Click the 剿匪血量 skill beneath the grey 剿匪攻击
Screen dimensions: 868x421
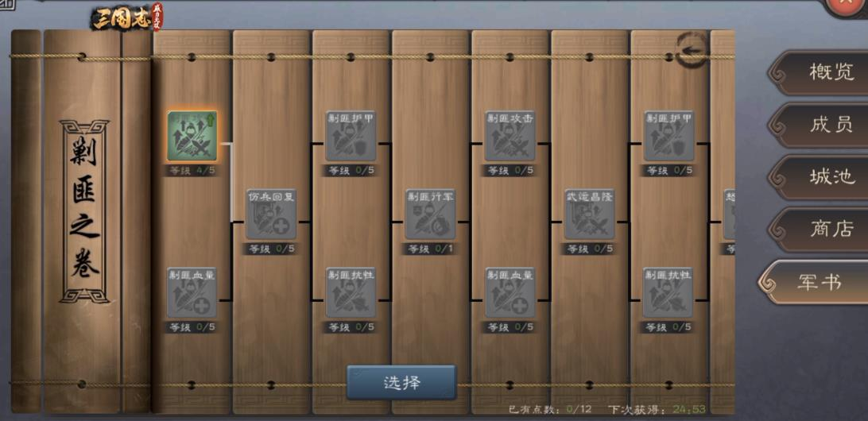coord(510,292)
